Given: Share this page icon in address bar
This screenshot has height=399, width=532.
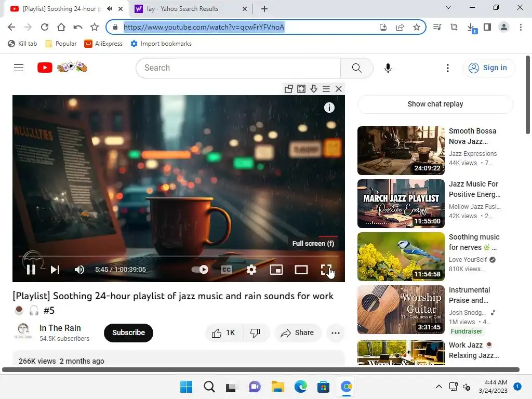Looking at the screenshot, I should point(400,27).
